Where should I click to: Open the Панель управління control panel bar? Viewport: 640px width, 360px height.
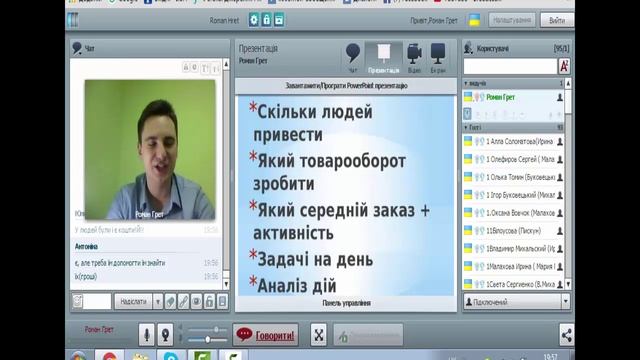click(346, 303)
